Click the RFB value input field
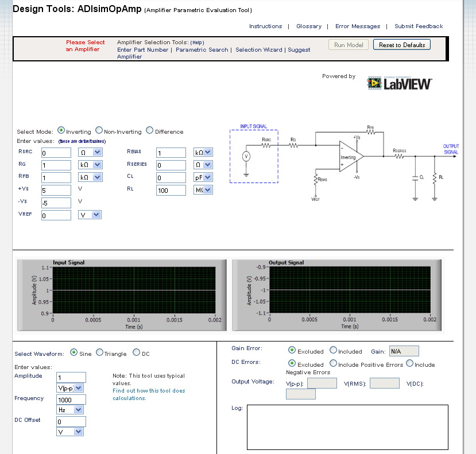This screenshot has width=476, height=454. [x=56, y=177]
